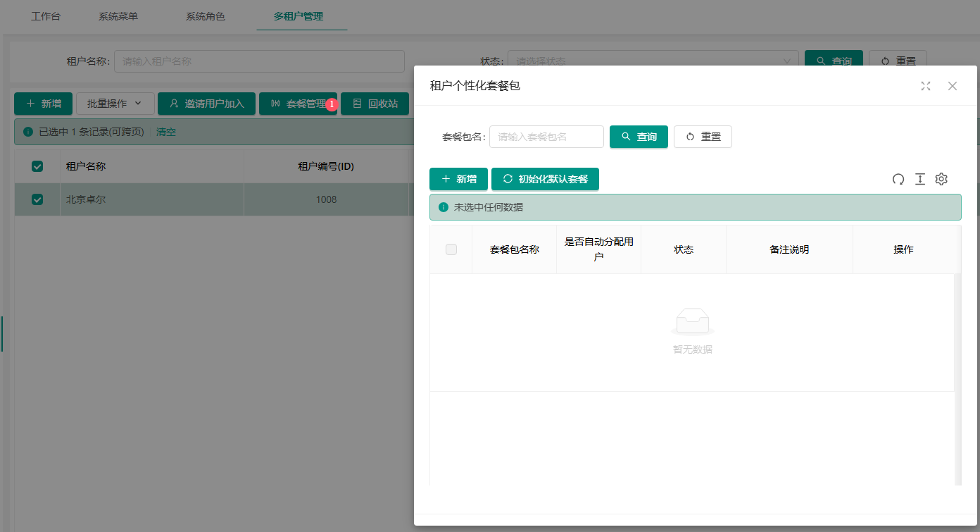Expand the 批量操作 dropdown
The width and height of the screenshot is (980, 532).
[115, 104]
